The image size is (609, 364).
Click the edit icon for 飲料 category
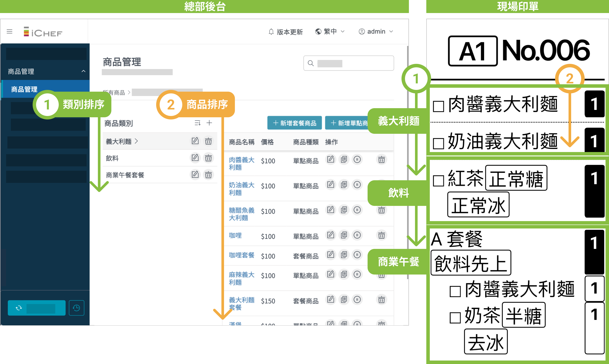pyautogui.click(x=195, y=158)
